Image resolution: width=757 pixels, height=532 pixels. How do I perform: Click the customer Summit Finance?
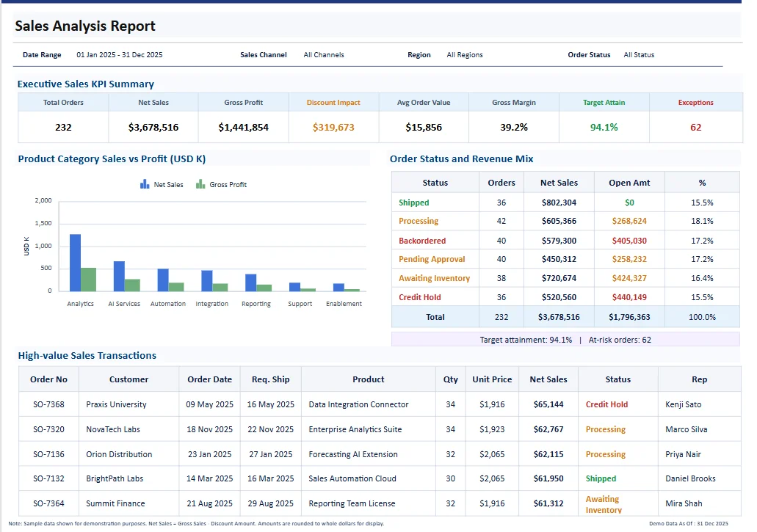(115, 503)
